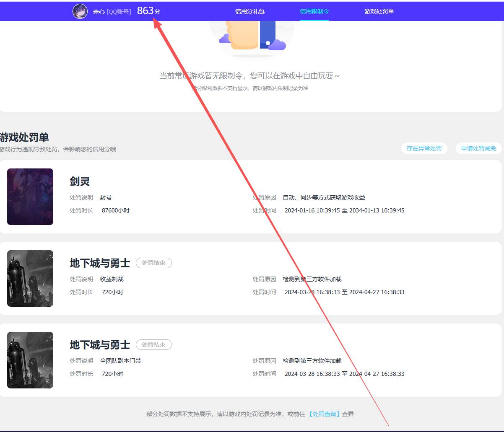Click the 863 credit score number

(x=145, y=11)
